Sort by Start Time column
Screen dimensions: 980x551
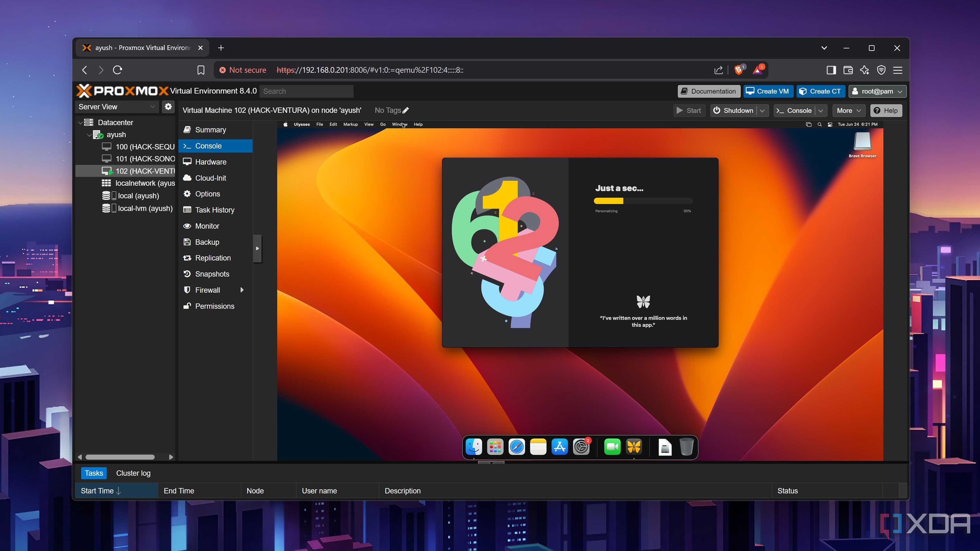[x=117, y=491]
